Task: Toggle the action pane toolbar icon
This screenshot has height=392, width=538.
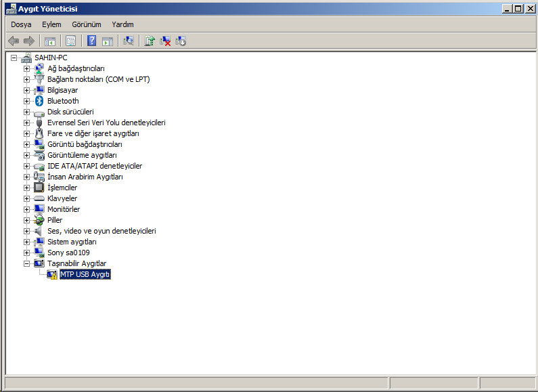Action: pos(108,41)
